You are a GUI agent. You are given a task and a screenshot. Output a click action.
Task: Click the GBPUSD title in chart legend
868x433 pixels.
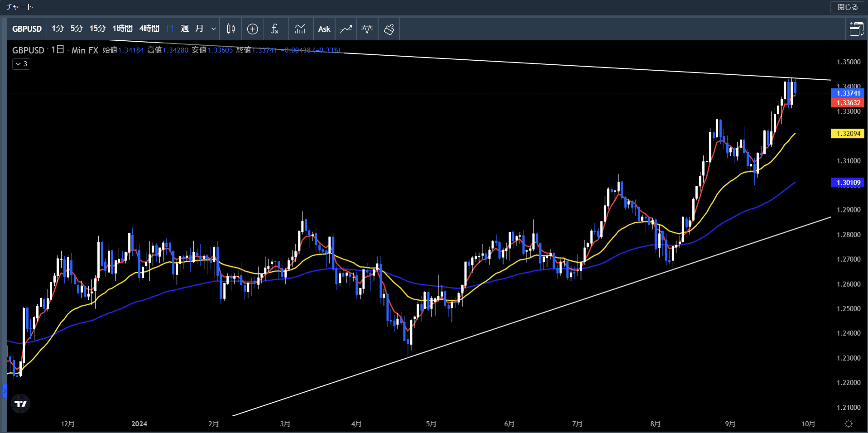28,50
